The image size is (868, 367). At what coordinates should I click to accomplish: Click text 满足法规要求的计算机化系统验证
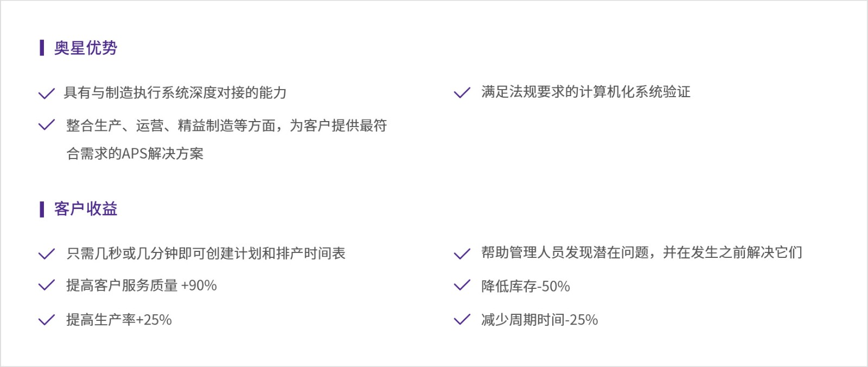586,92
